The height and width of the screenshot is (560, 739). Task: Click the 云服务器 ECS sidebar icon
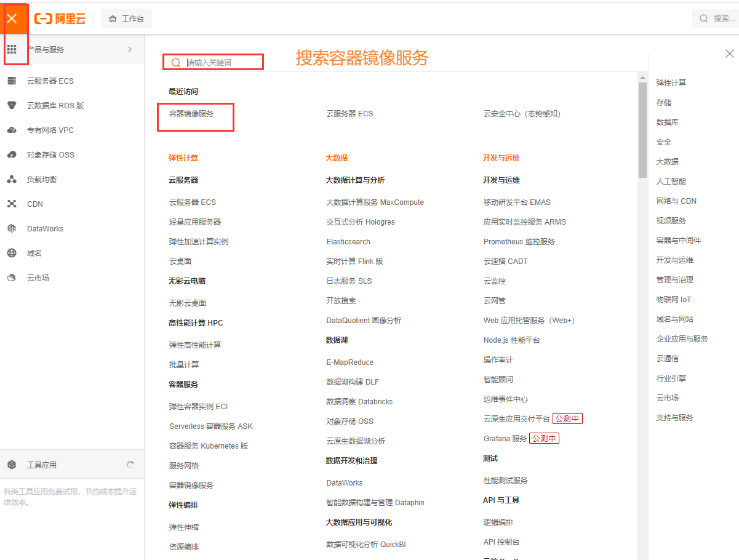(12, 81)
